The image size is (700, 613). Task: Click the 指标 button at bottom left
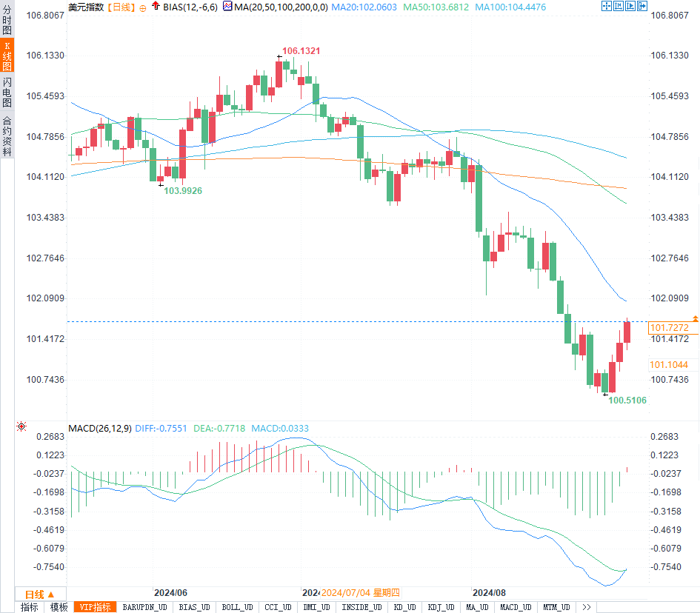pos(30,607)
